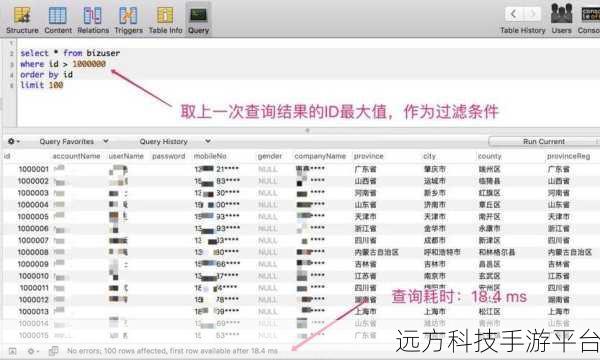Click the county cell 和林格尔县
Image resolution: width=600 pixels, height=360 pixels.
tap(497, 252)
